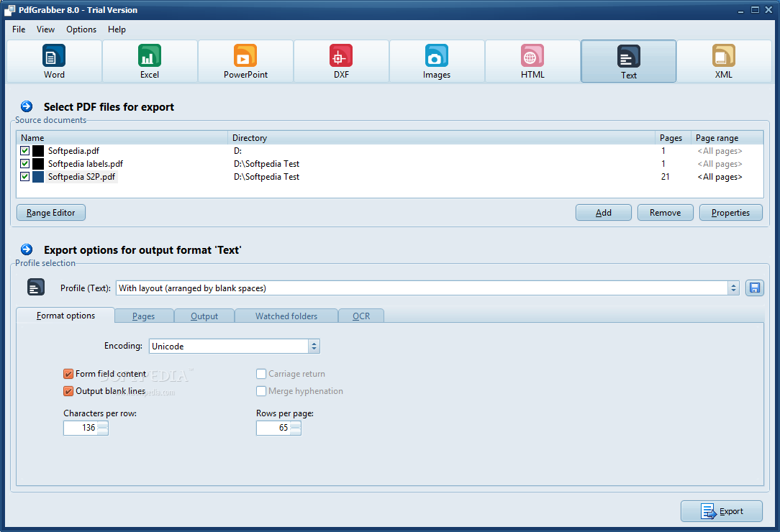The height and width of the screenshot is (532, 780).
Task: Click the Rows per page input field
Action: click(x=273, y=428)
